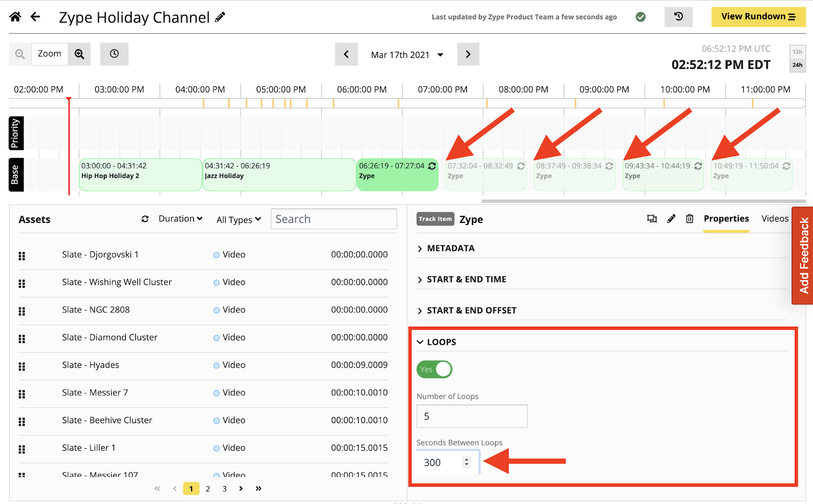The width and height of the screenshot is (813, 504).
Task: Grab drag handle for Slate - NGC 2808
Action: coord(22,311)
